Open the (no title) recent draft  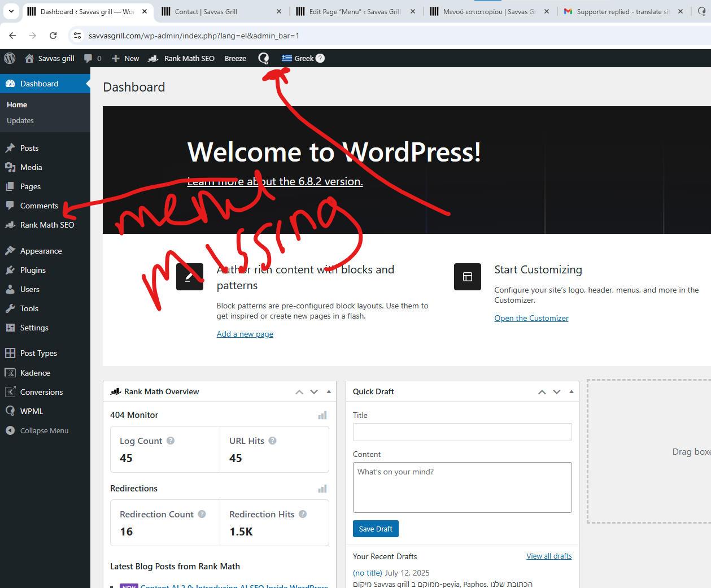point(368,573)
